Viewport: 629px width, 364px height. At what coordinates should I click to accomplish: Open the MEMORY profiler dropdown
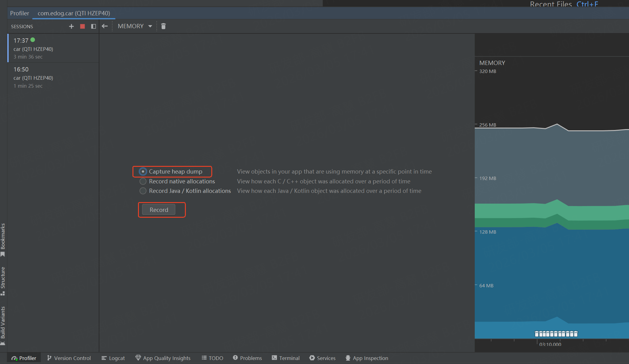[x=135, y=26]
